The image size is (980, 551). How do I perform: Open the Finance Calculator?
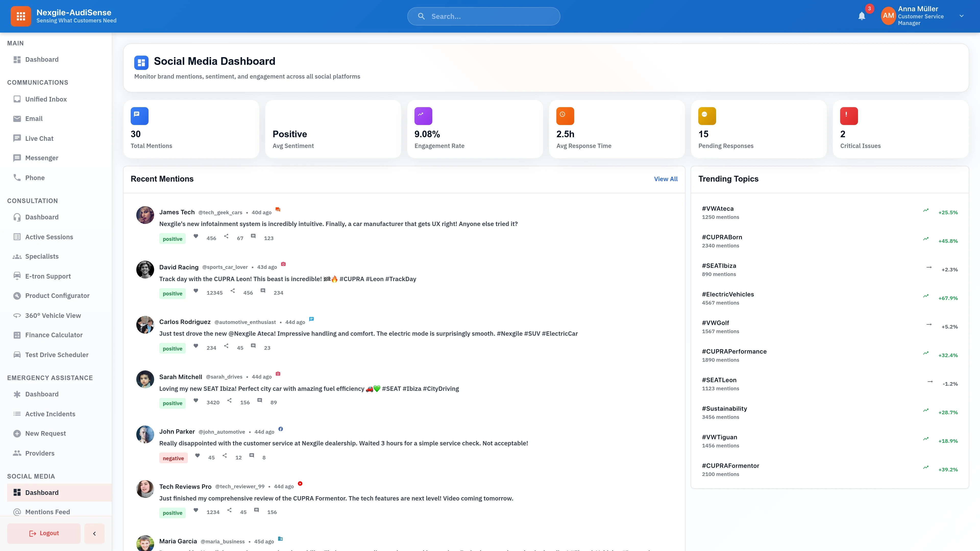tap(54, 335)
